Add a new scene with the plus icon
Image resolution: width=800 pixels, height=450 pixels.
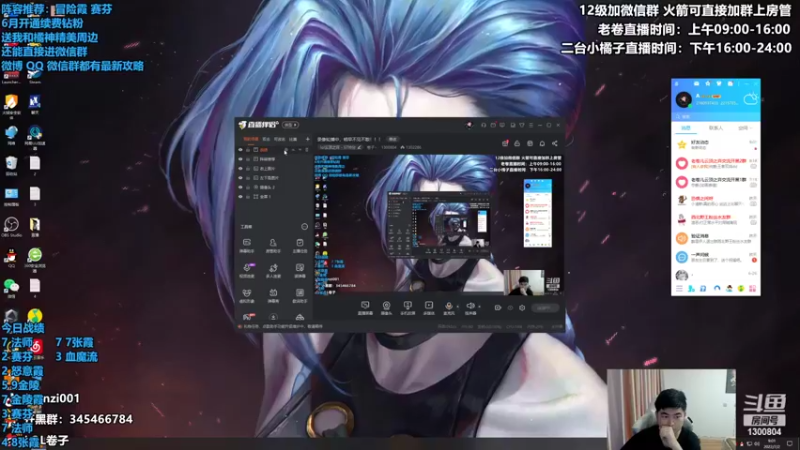(x=308, y=139)
